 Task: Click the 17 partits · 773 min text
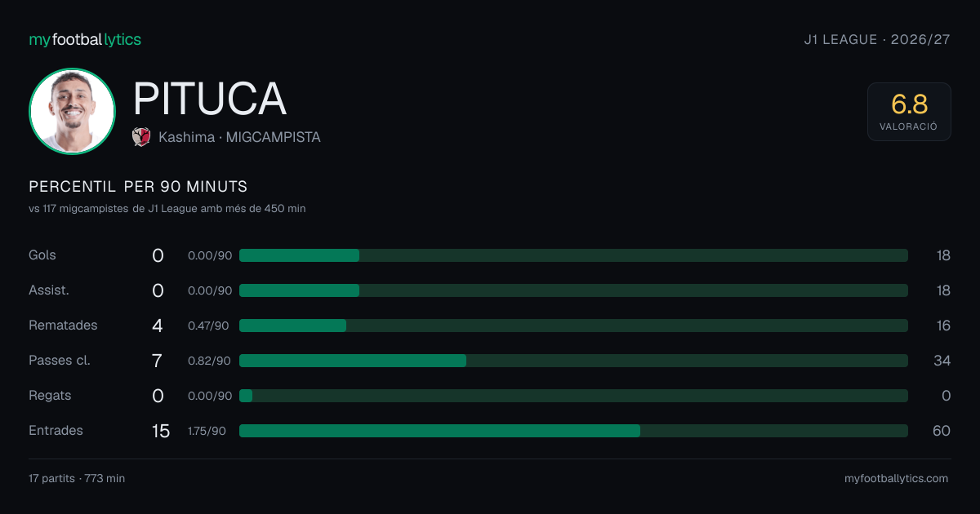tap(77, 479)
